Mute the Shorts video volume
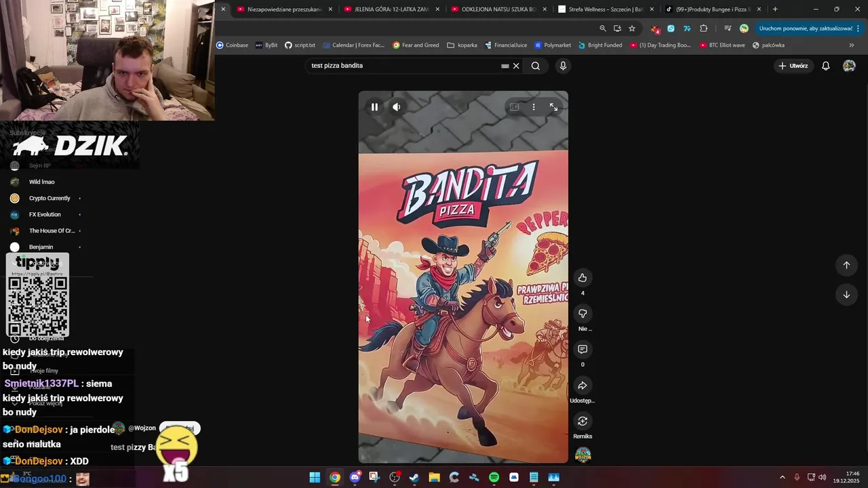 tap(397, 107)
